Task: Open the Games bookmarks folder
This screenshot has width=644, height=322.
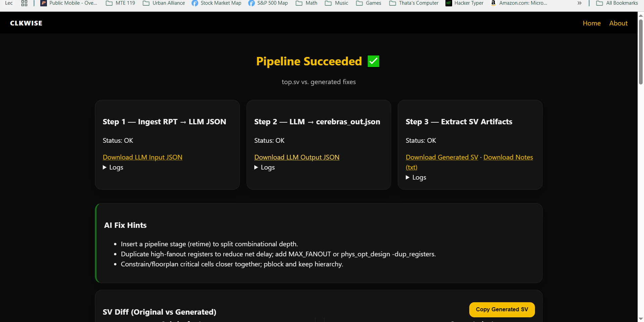Action: 369,3
